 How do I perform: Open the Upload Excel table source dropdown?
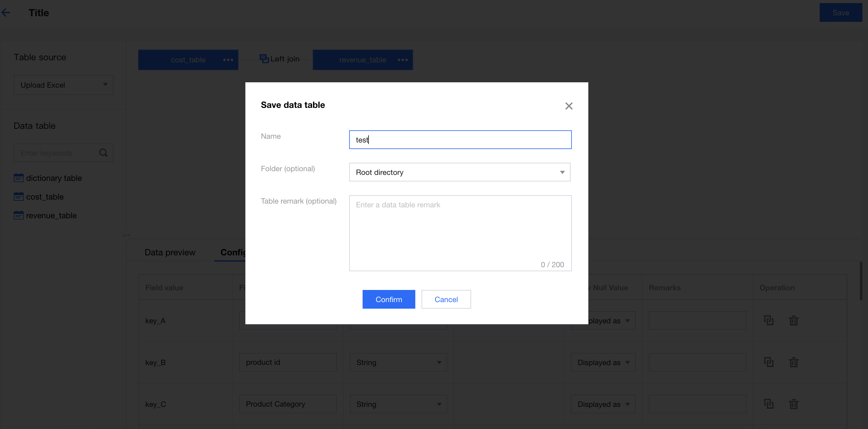pos(63,85)
